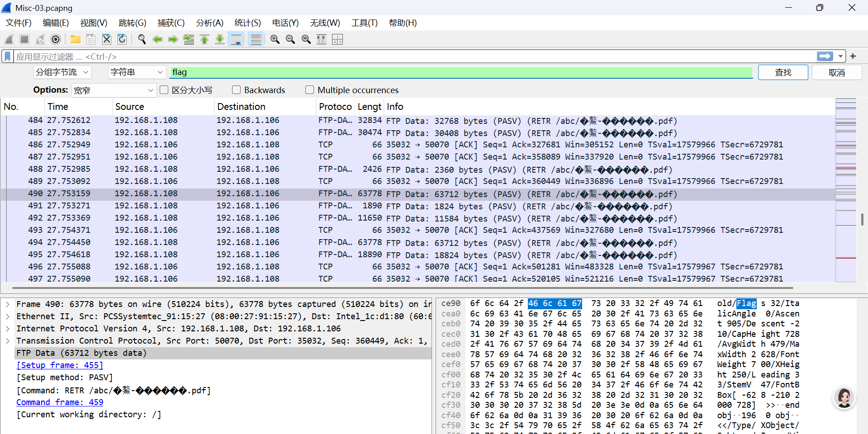Open the 统计(S) menu
This screenshot has height=434, width=868.
247,23
